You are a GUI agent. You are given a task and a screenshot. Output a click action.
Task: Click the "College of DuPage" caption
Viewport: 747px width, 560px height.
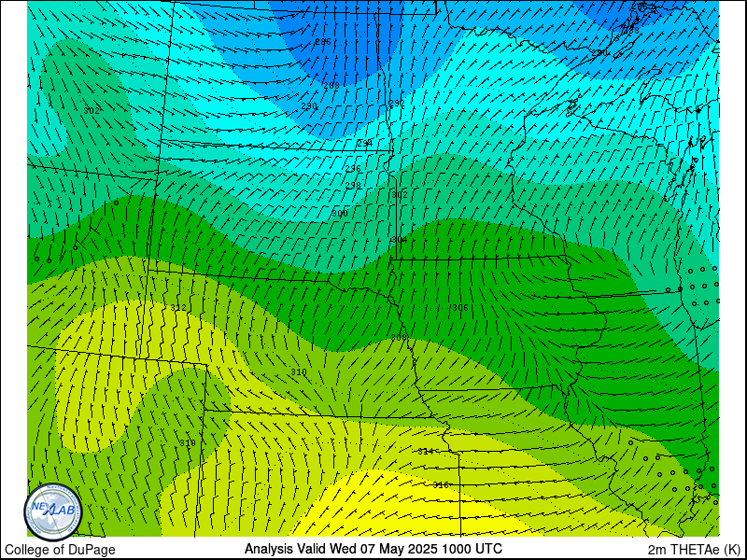tap(60, 550)
